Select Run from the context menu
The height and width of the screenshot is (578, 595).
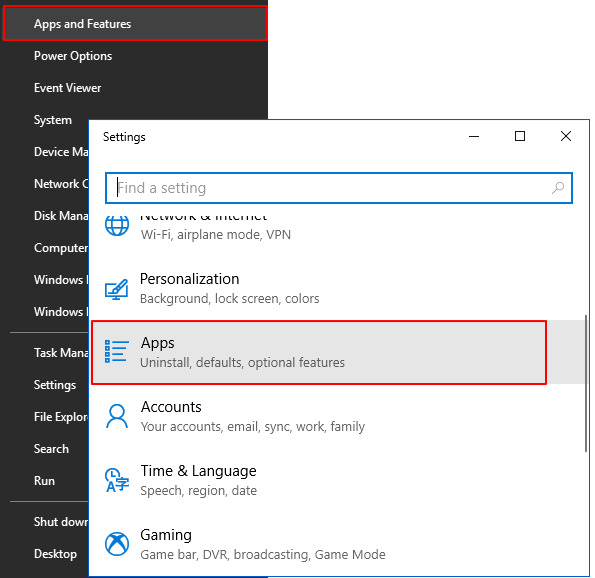click(x=44, y=480)
